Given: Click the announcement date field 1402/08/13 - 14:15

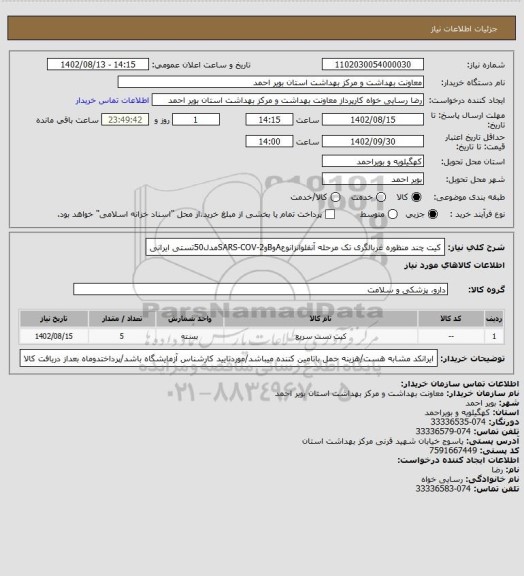Looking at the screenshot, I should 98,64.
